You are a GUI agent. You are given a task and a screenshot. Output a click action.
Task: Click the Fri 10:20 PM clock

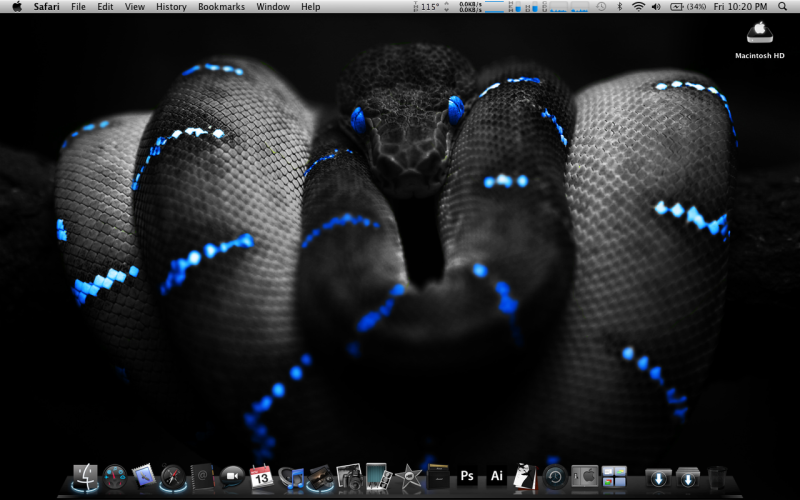(x=740, y=7)
